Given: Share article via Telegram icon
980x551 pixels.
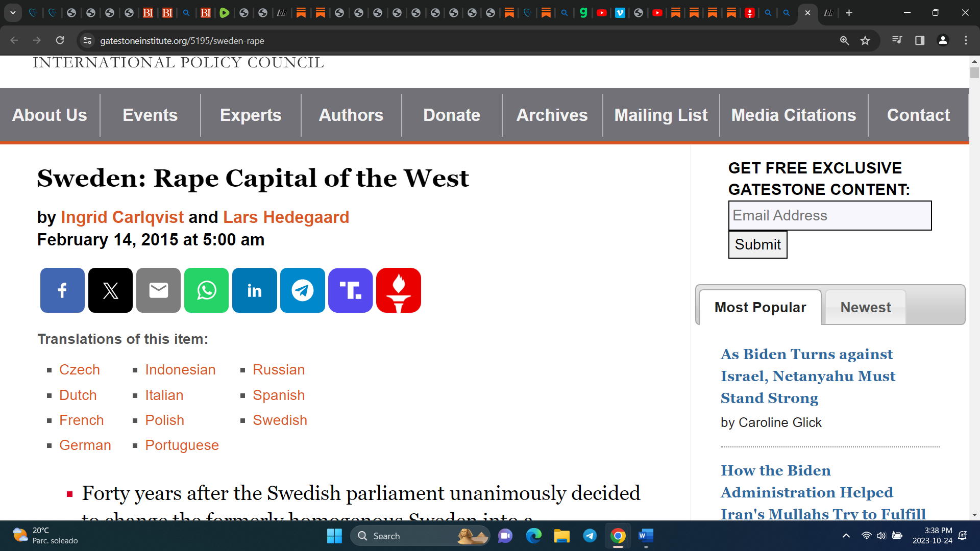Looking at the screenshot, I should point(302,290).
